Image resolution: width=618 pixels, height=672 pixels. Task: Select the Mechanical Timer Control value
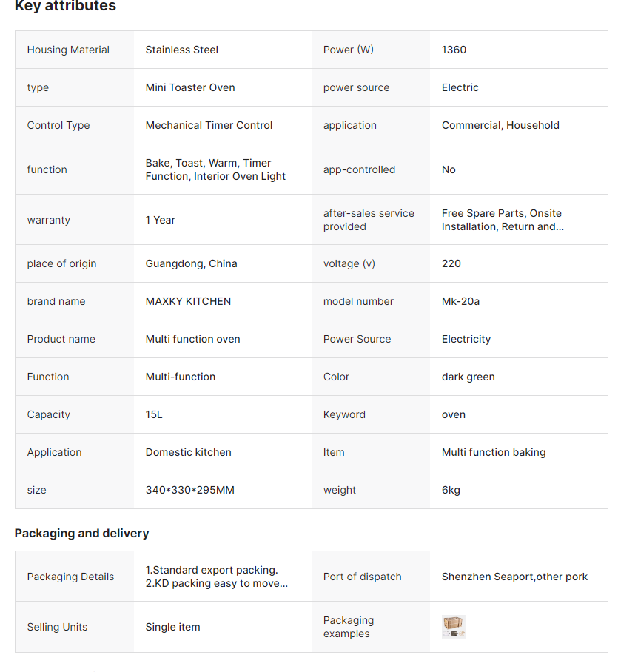[x=209, y=125]
